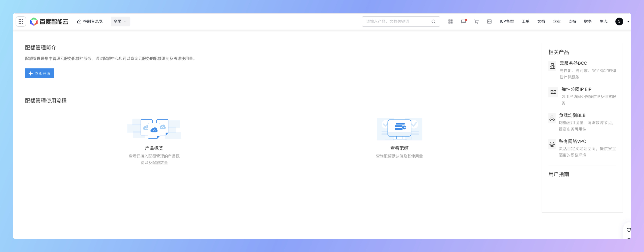Click the 产品概览 illustration

pyautogui.click(x=154, y=129)
